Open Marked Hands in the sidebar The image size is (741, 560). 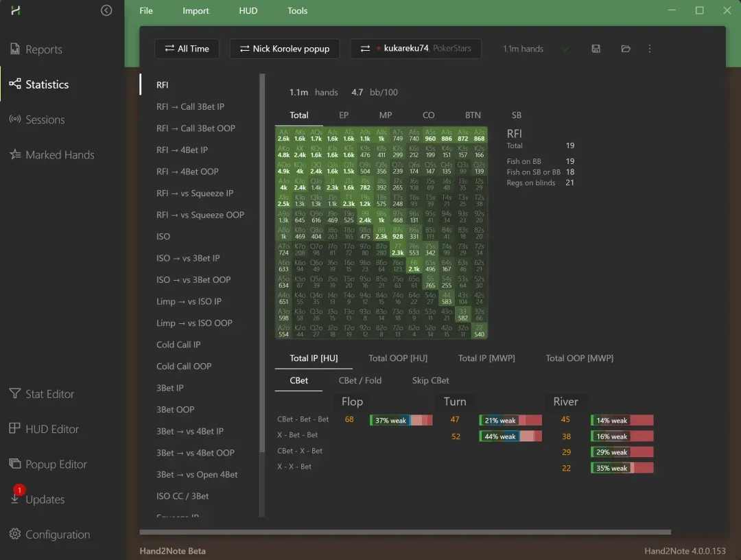[60, 154]
